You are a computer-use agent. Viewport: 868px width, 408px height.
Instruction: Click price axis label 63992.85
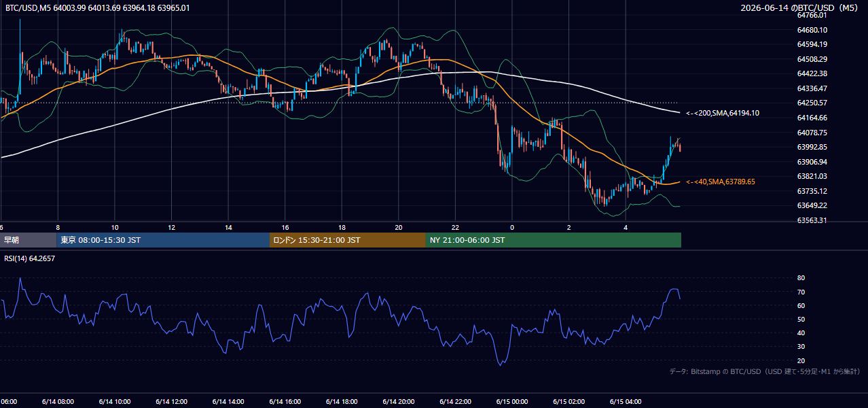[x=812, y=147]
